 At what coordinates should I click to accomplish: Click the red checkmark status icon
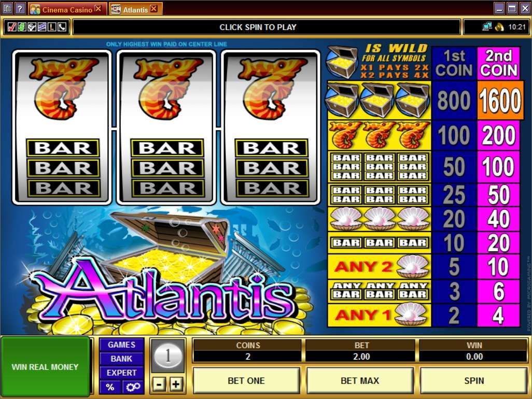click(x=11, y=27)
